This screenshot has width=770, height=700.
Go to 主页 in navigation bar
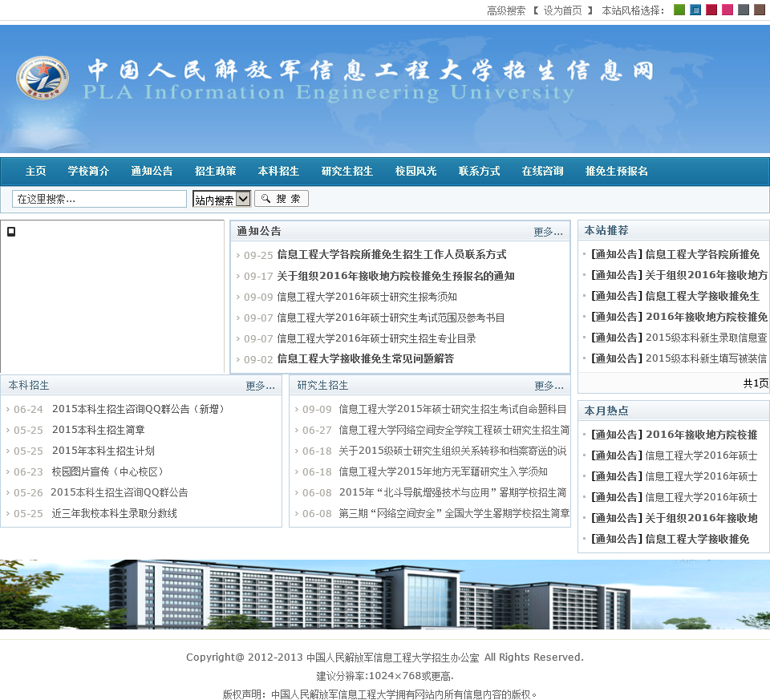click(x=36, y=171)
